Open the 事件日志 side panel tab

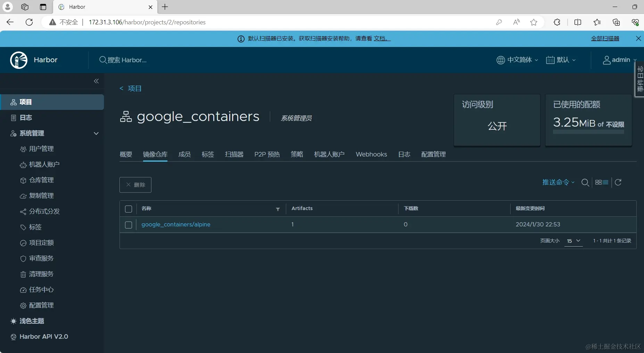click(639, 79)
